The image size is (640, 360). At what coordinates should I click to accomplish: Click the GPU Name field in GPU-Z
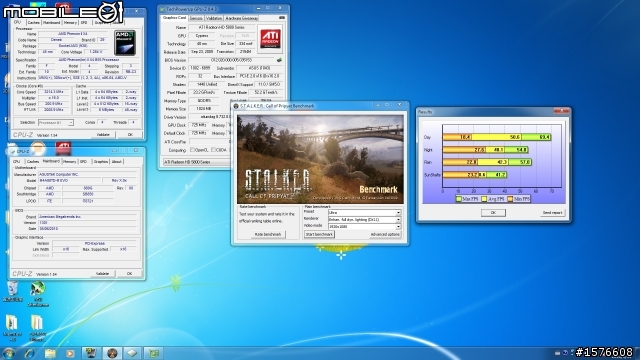pos(222,27)
